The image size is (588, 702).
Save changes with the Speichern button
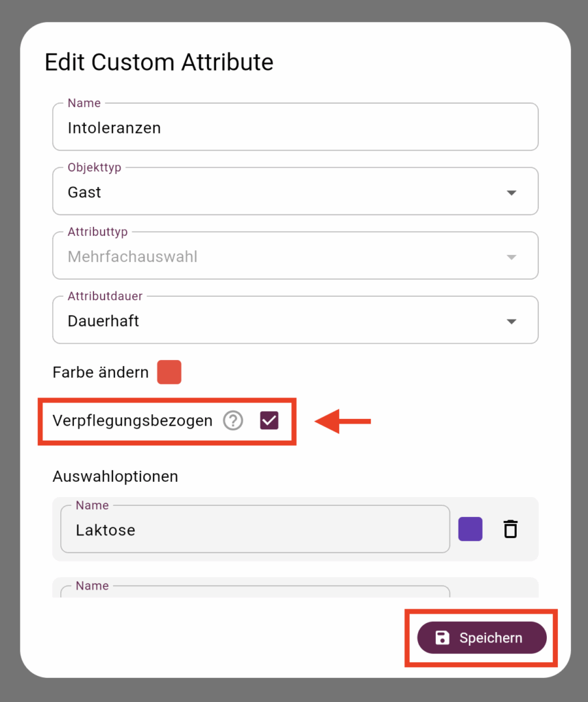tap(482, 638)
